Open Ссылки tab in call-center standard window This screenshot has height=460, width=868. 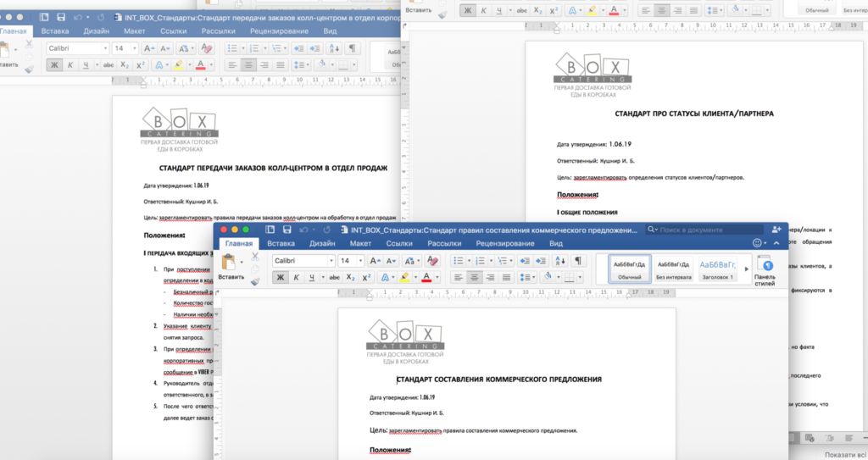coord(173,31)
